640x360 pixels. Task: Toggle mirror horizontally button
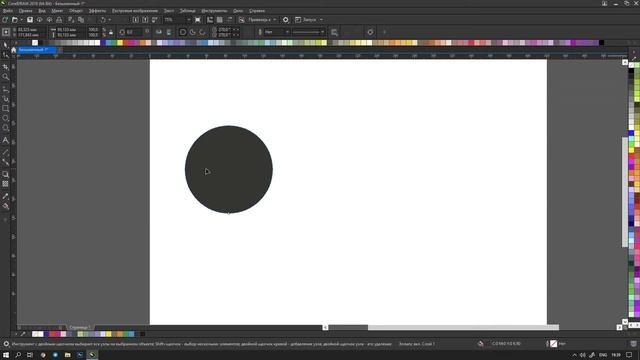[159, 32]
